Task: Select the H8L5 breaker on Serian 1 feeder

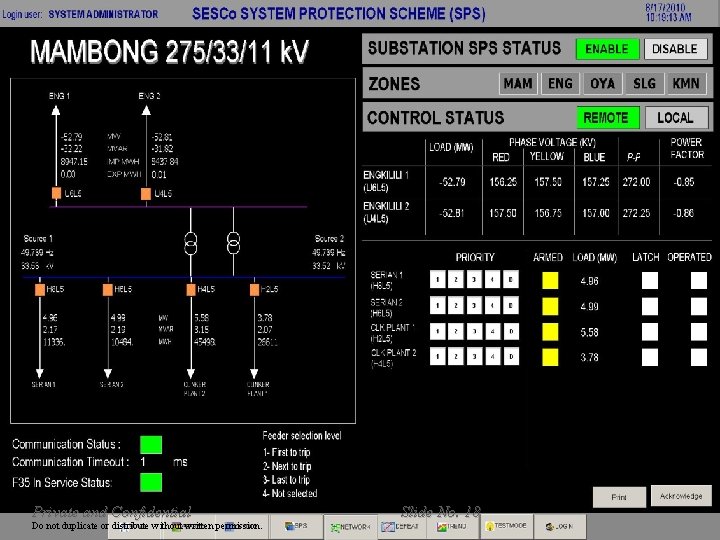Action: pos(40,290)
